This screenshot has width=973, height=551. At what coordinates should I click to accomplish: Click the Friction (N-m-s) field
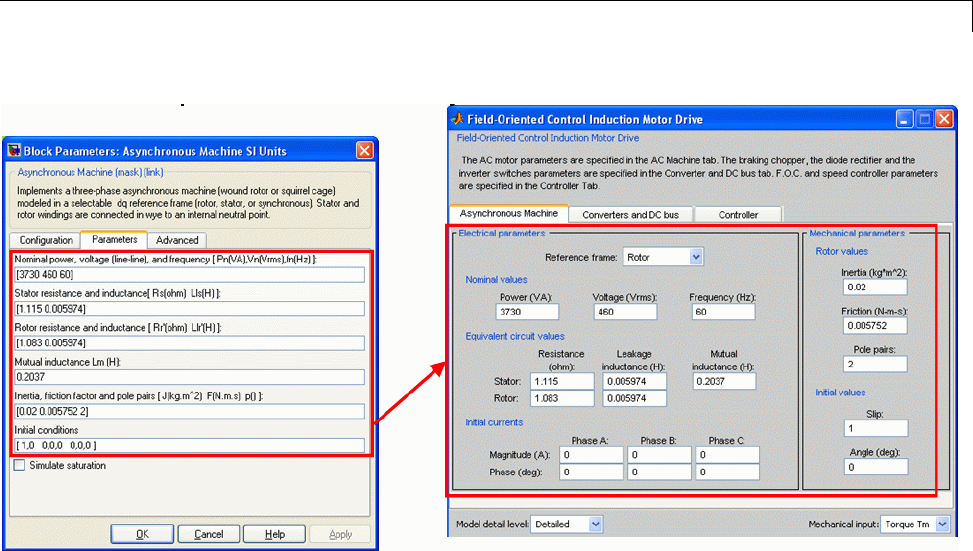click(x=875, y=325)
